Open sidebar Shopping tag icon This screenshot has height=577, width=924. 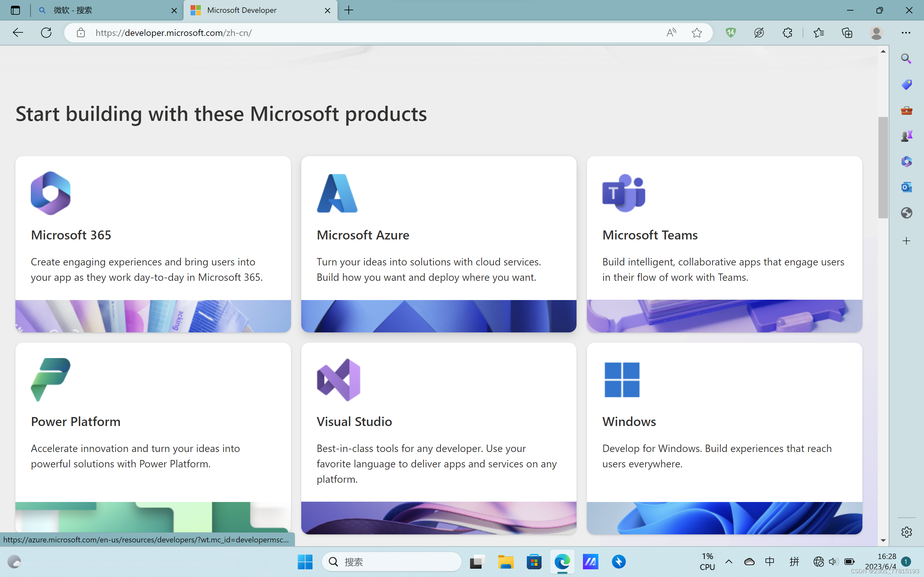point(906,84)
